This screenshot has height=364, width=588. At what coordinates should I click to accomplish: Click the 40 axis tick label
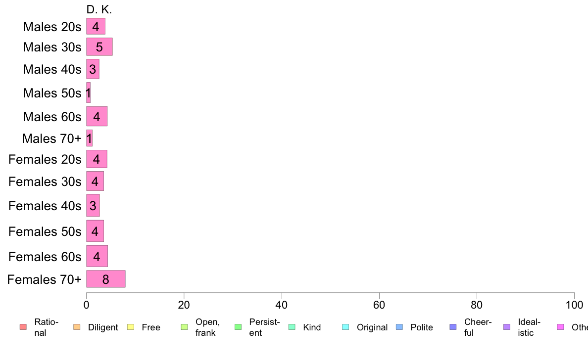click(x=282, y=305)
